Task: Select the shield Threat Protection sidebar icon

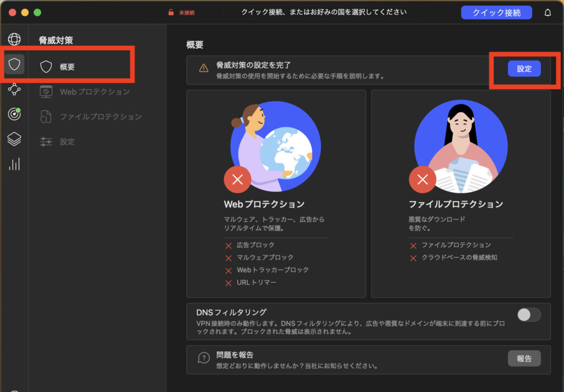Action: [x=14, y=64]
